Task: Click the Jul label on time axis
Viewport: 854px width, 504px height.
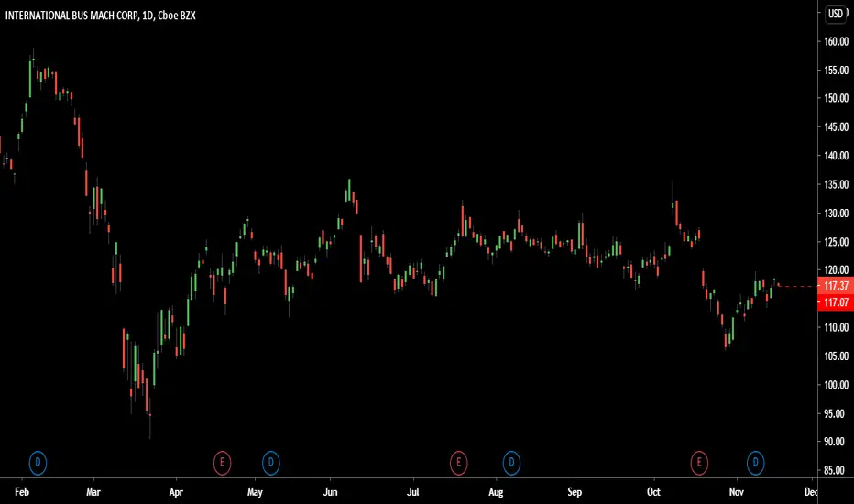Action: [413, 491]
